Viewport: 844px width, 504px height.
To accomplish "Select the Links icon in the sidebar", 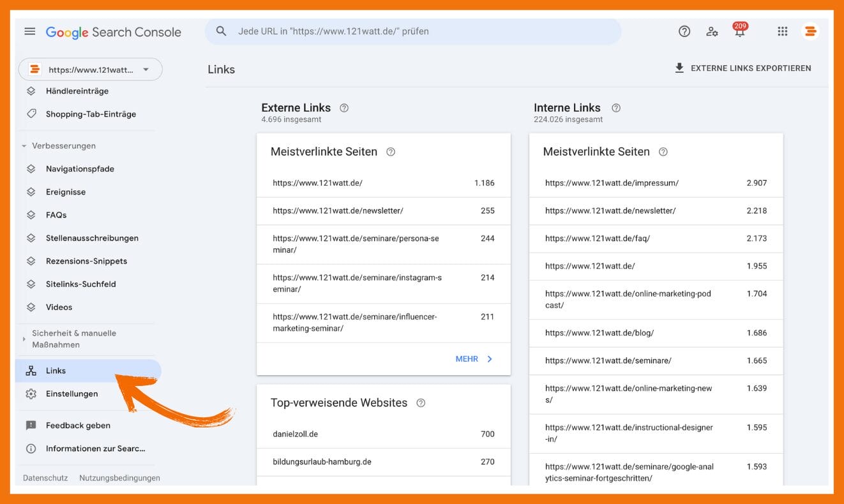I will coord(31,370).
